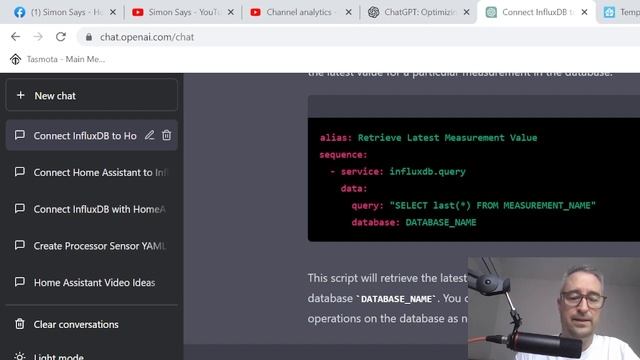Click the ChatGPT favicon on Optimizing tab
The height and width of the screenshot is (360, 640).
coord(373,12)
